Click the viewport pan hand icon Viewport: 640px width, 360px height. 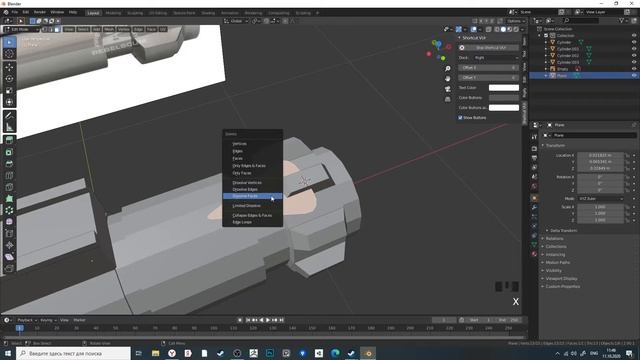[448, 78]
